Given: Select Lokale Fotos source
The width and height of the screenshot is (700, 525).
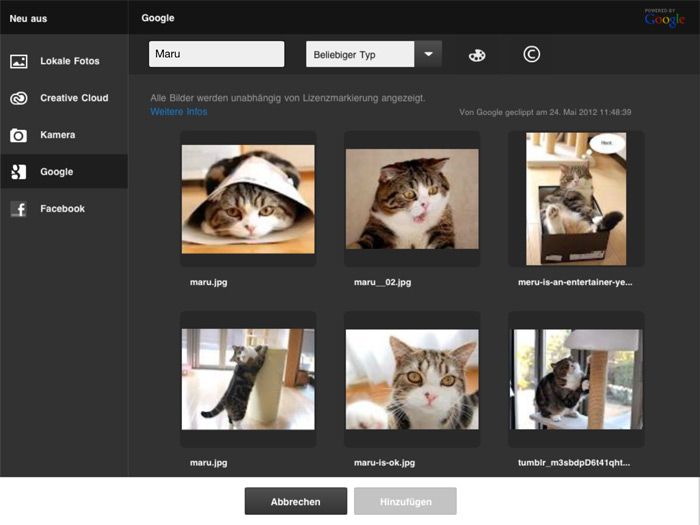Looking at the screenshot, I should [x=69, y=61].
